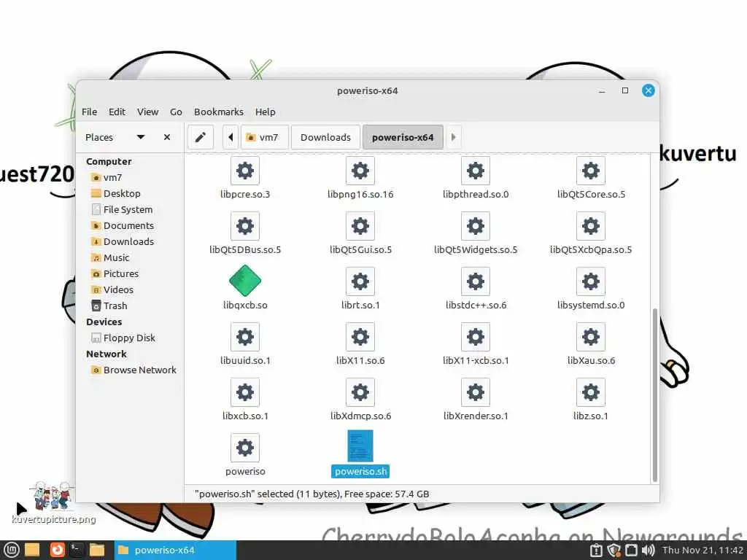Click the taskbar show desktop folder icon
The height and width of the screenshot is (560, 747).
32,550
